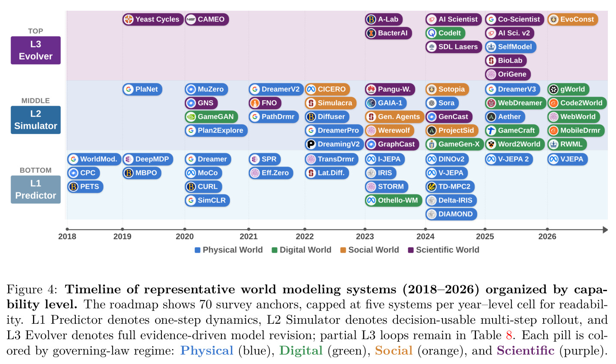
Task: Click Tencent logo on GameCraft pill
Action: coord(491,130)
